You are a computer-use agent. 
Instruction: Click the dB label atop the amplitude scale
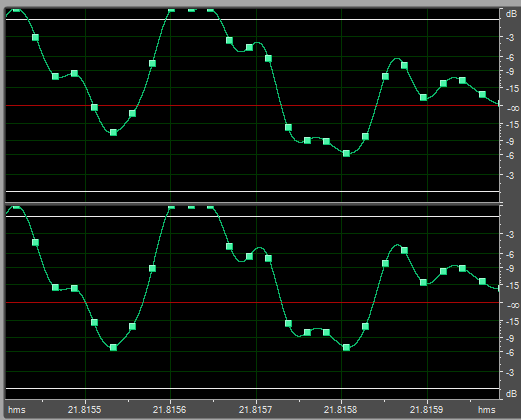coord(511,14)
